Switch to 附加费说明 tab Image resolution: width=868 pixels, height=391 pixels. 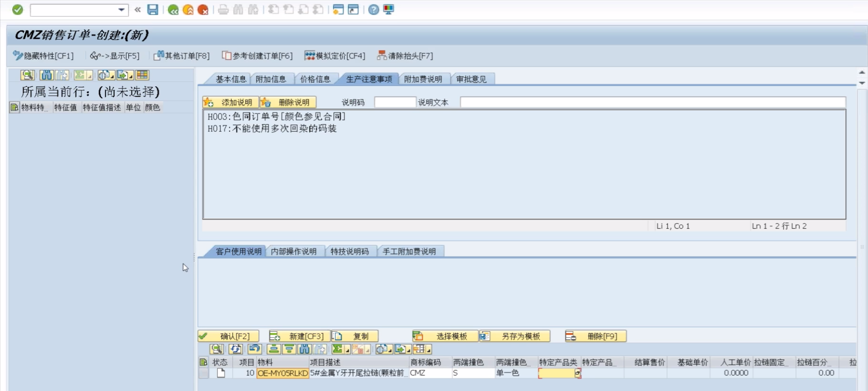click(423, 79)
